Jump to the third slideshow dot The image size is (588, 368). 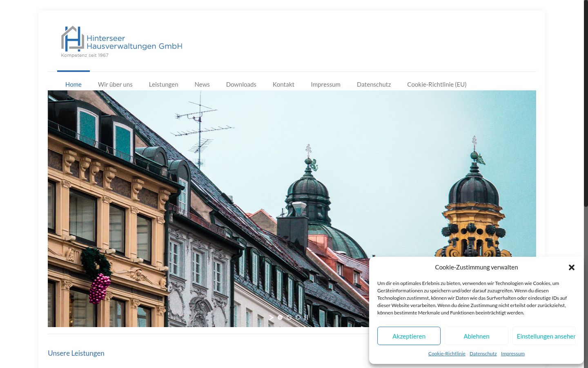[x=298, y=317]
